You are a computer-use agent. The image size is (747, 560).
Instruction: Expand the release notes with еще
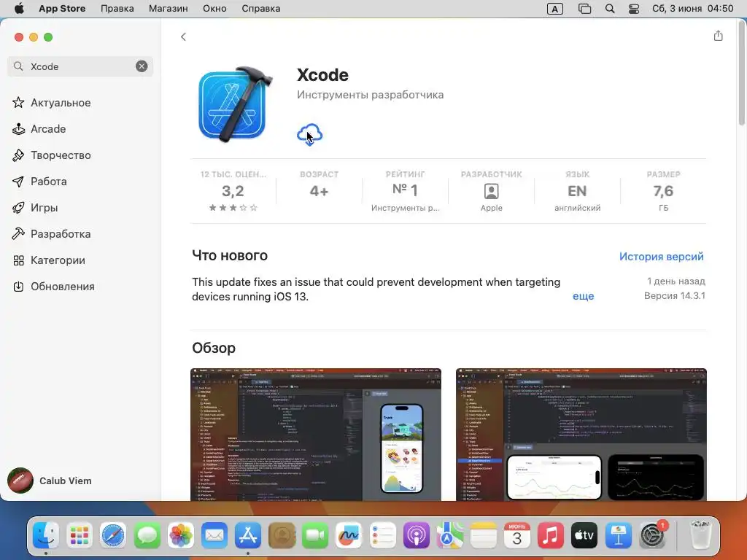(x=583, y=296)
